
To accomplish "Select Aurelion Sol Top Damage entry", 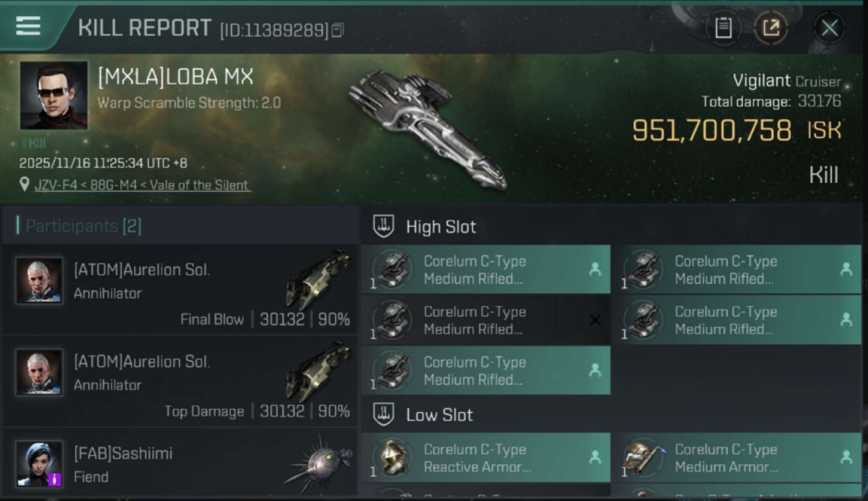I will click(180, 381).
